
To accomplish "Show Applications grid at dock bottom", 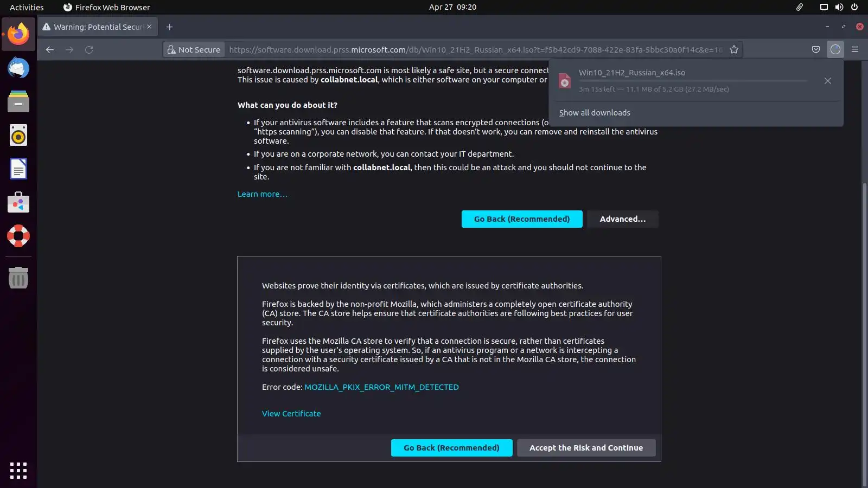I will (18, 470).
